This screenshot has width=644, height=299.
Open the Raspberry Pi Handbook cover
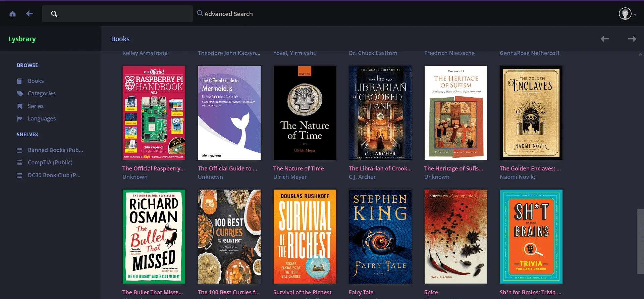154,113
